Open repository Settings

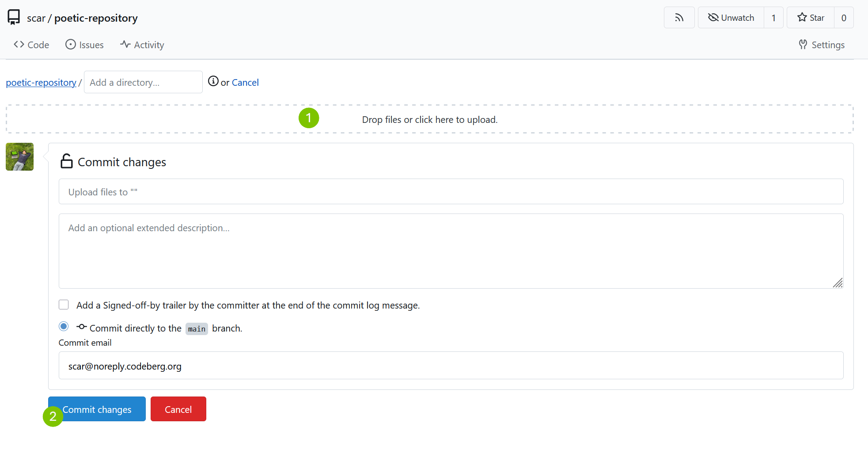click(x=822, y=45)
